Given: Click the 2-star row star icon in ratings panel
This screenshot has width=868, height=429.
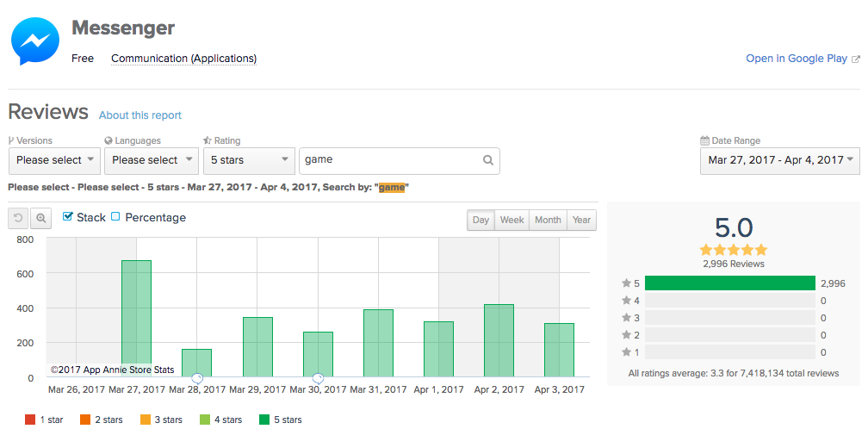Looking at the screenshot, I should click(x=627, y=335).
